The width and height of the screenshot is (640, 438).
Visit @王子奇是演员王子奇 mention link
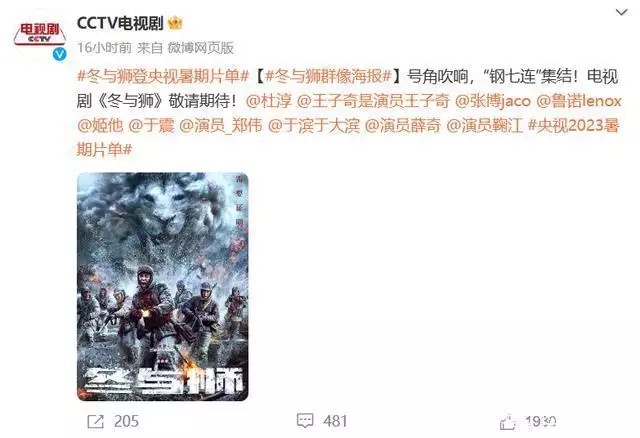point(373,101)
